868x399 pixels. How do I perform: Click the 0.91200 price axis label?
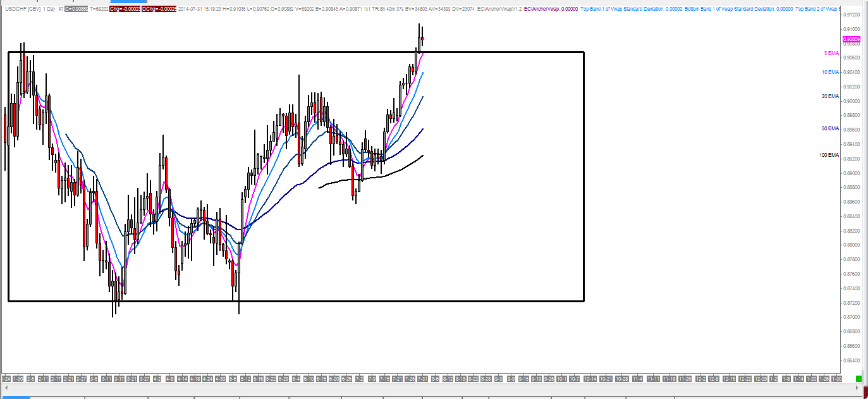[x=851, y=15]
